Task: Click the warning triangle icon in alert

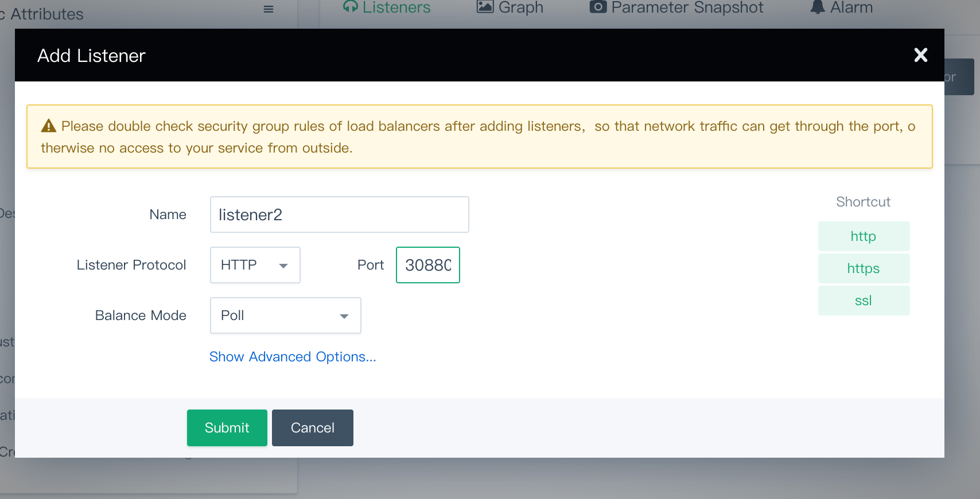Action: pos(49,126)
